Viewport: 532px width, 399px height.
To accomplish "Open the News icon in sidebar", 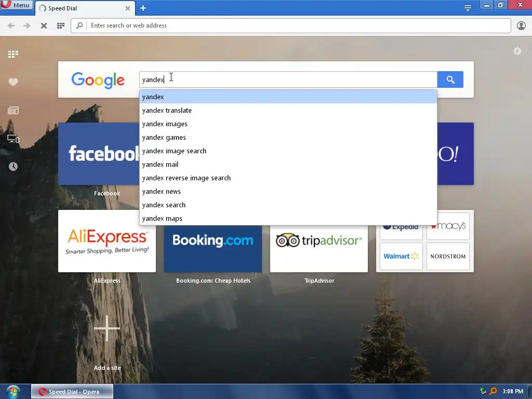I will tap(13, 110).
